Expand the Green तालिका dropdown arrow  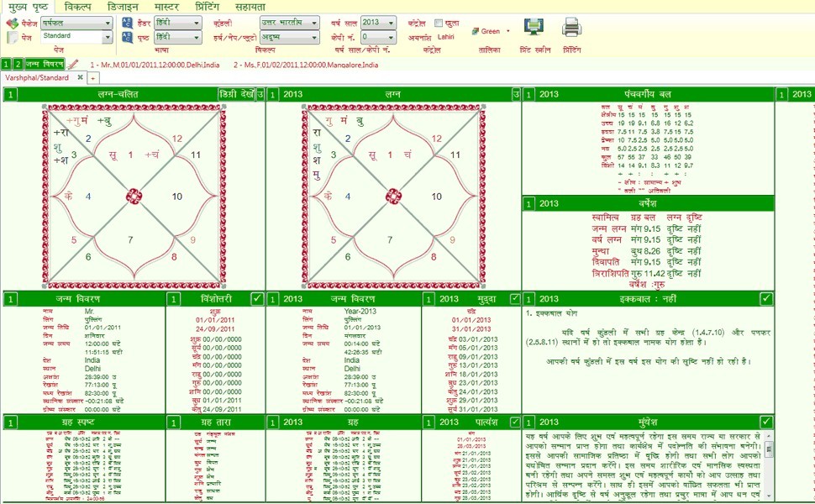(x=507, y=31)
